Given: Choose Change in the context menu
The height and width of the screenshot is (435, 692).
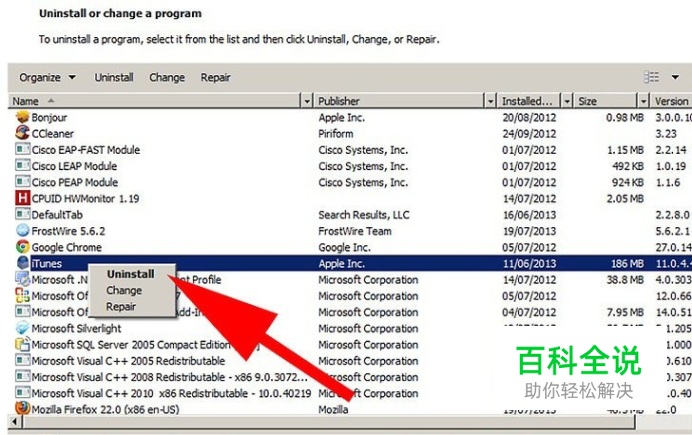Looking at the screenshot, I should point(124,290).
